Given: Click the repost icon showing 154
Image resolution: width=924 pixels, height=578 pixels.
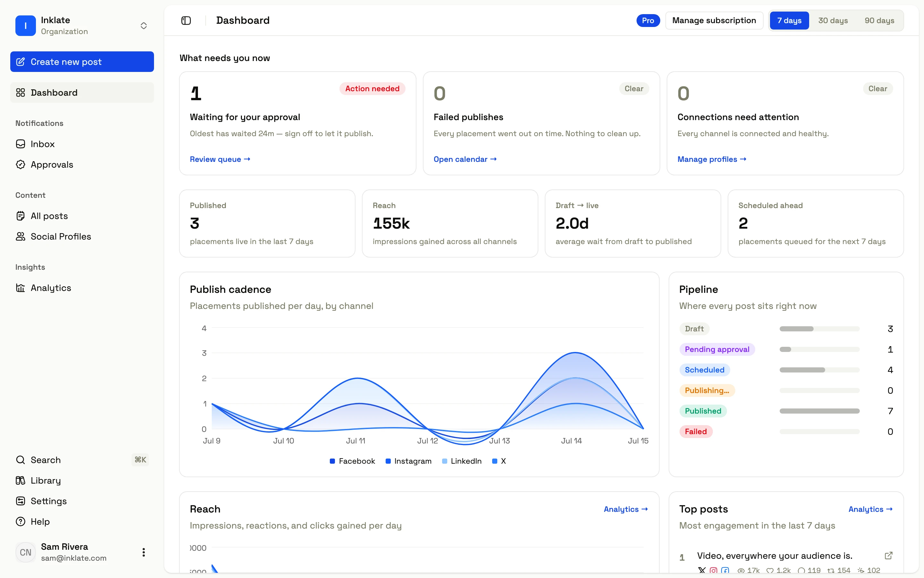Looking at the screenshot, I should pos(831,570).
